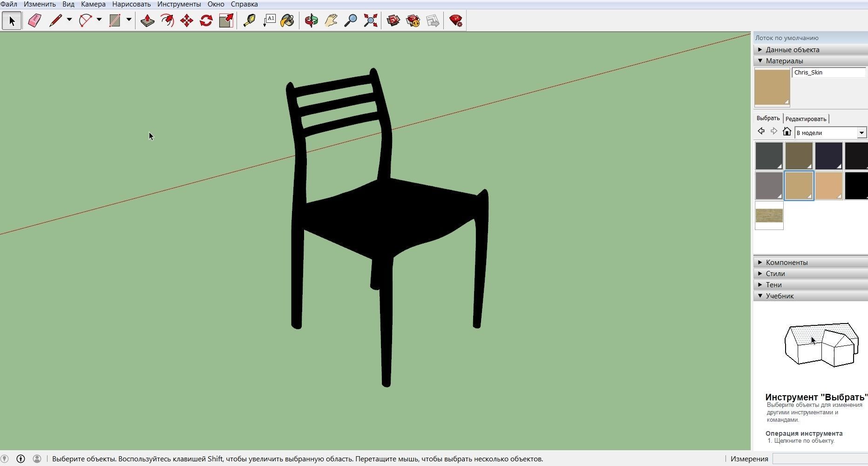This screenshot has height=466, width=868.
Task: Select the Offset tool
Action: coord(167,20)
